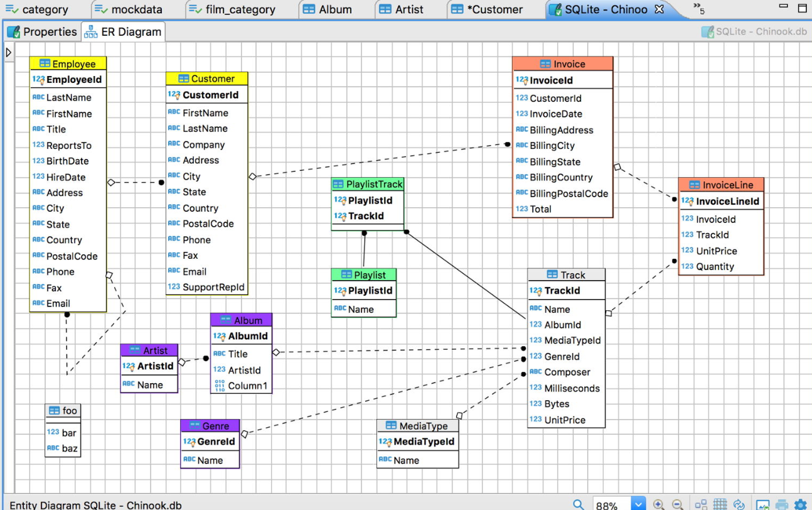
Task: Select the purple Genre table header
Action: [210, 426]
